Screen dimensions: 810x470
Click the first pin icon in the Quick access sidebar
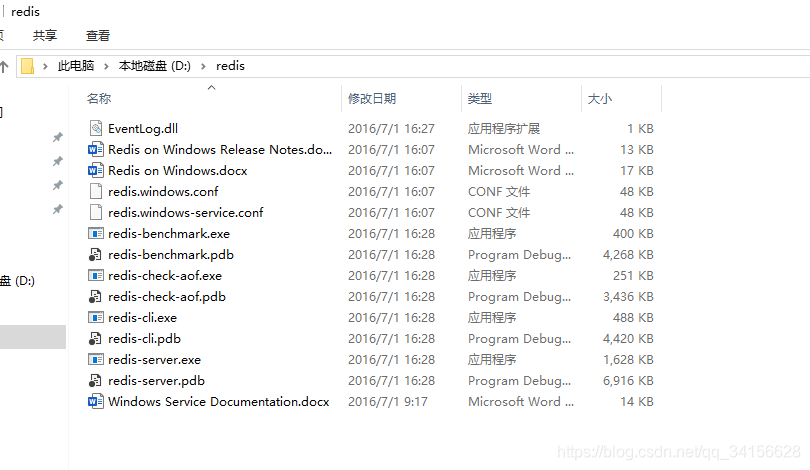(x=58, y=137)
